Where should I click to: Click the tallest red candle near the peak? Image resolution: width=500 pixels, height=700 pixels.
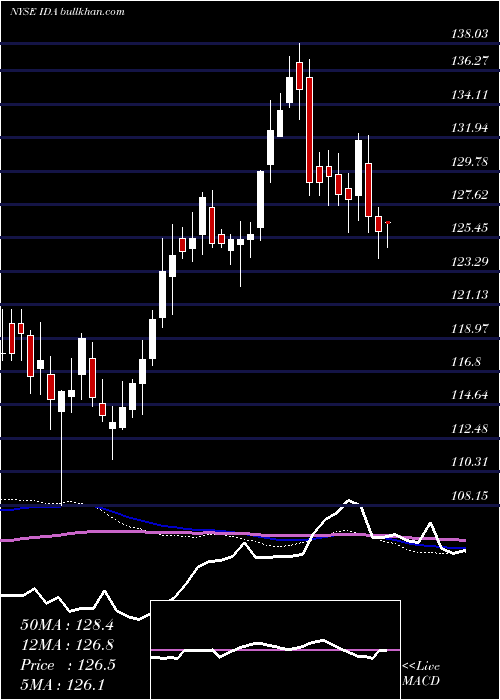coord(309,129)
